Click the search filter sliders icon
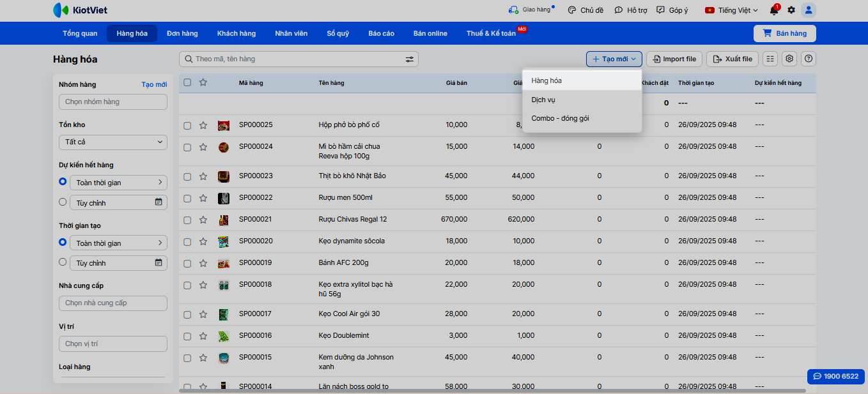 coord(410,59)
